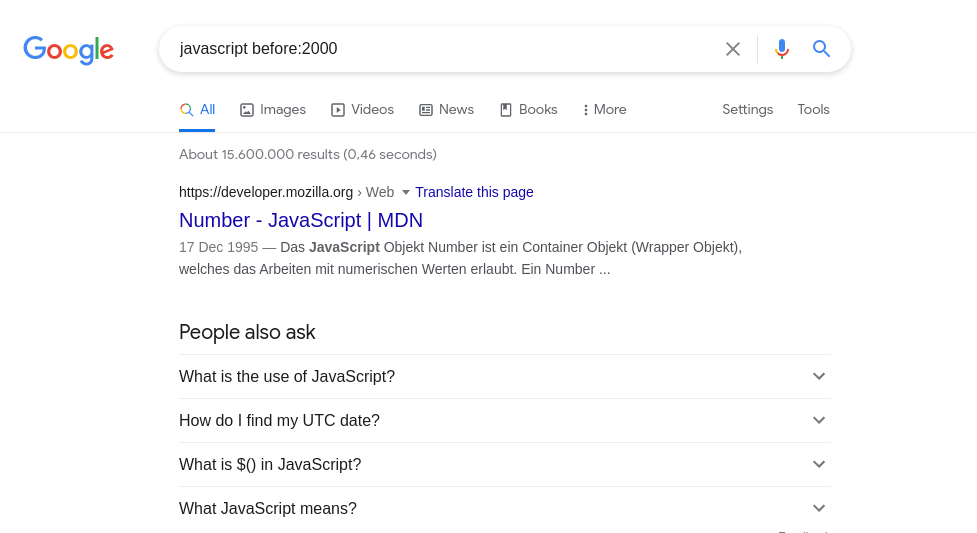Open result options arrow beside Web
The image size is (977, 533).
[x=406, y=192]
